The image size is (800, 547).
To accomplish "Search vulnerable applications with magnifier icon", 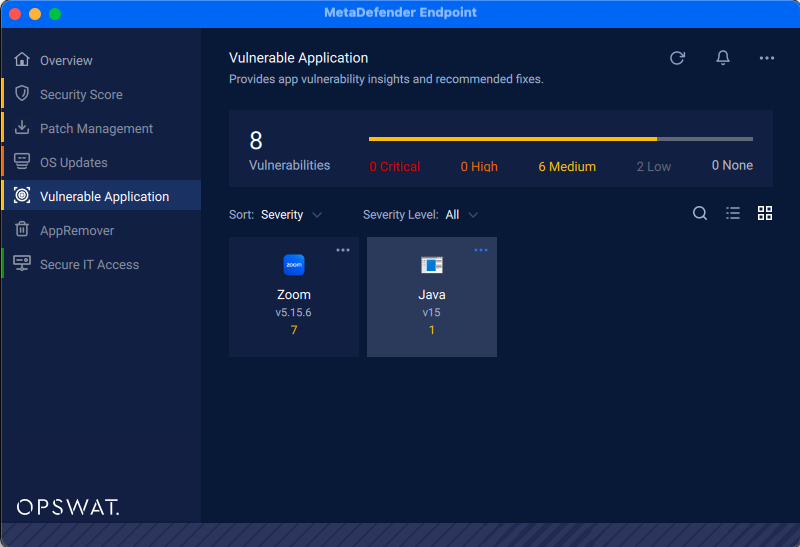I will coord(700,213).
